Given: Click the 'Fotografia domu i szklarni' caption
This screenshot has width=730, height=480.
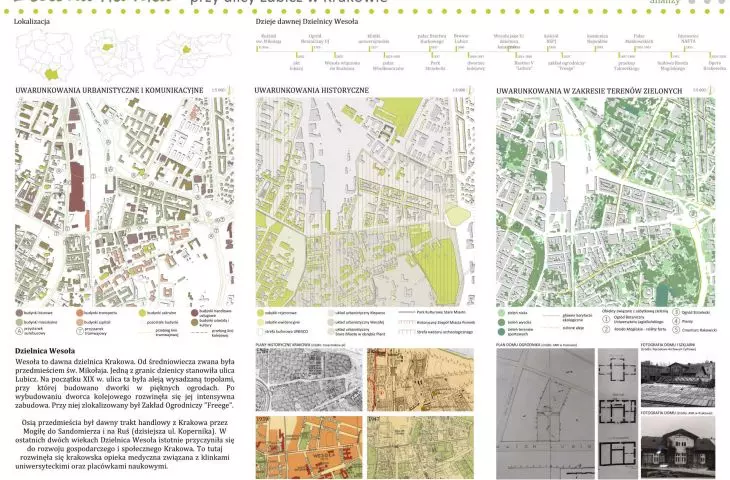Looking at the screenshot, I should coord(668,345).
